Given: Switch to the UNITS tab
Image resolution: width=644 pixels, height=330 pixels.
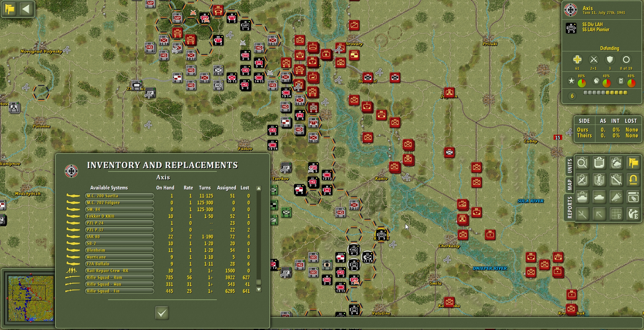Looking at the screenshot, I should point(570,166).
